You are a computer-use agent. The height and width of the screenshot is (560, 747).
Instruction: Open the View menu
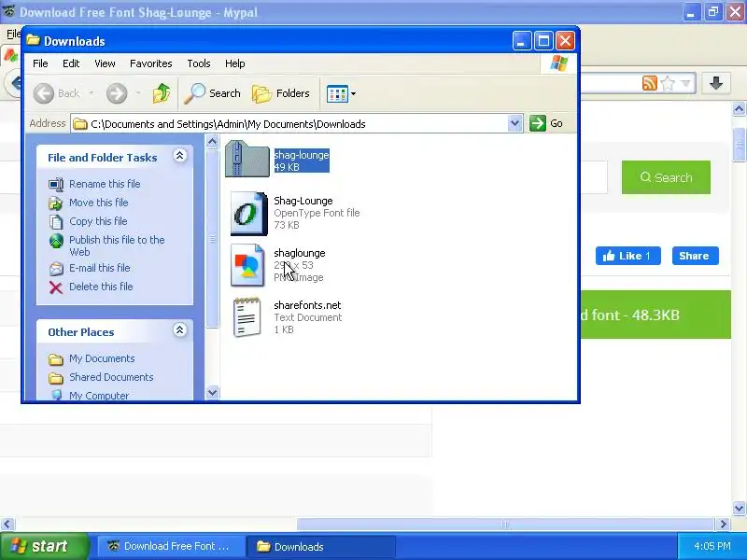coord(105,63)
